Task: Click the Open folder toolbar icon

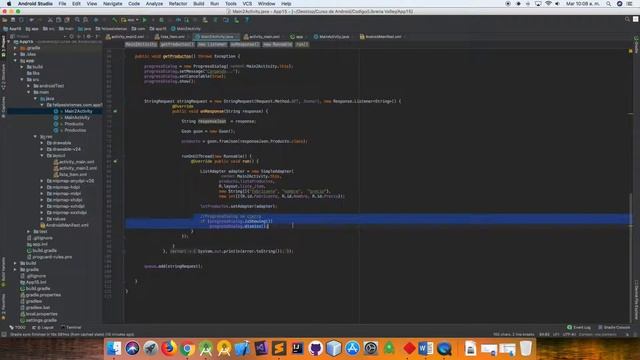Action: (5, 20)
